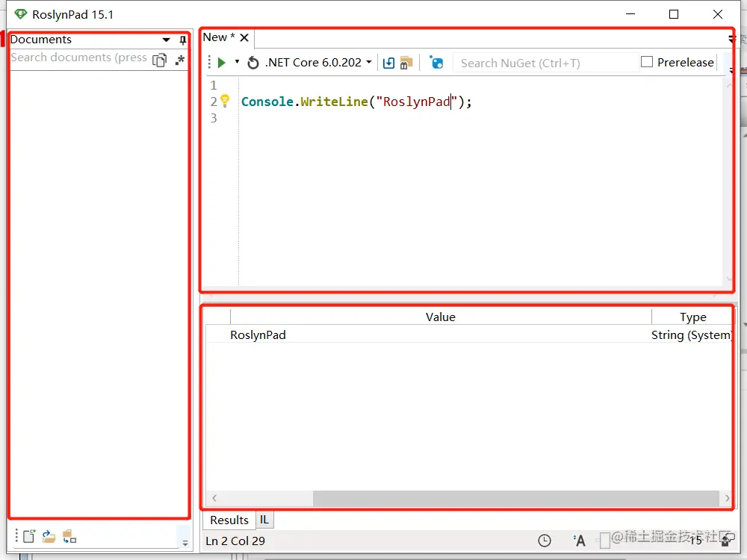This screenshot has width=747, height=560.
Task: Click the blue save document icon
Action: [388, 63]
